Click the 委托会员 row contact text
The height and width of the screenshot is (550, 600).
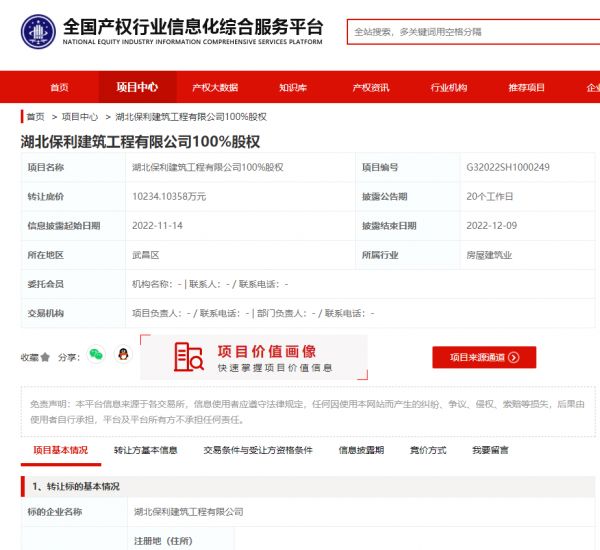(210, 284)
